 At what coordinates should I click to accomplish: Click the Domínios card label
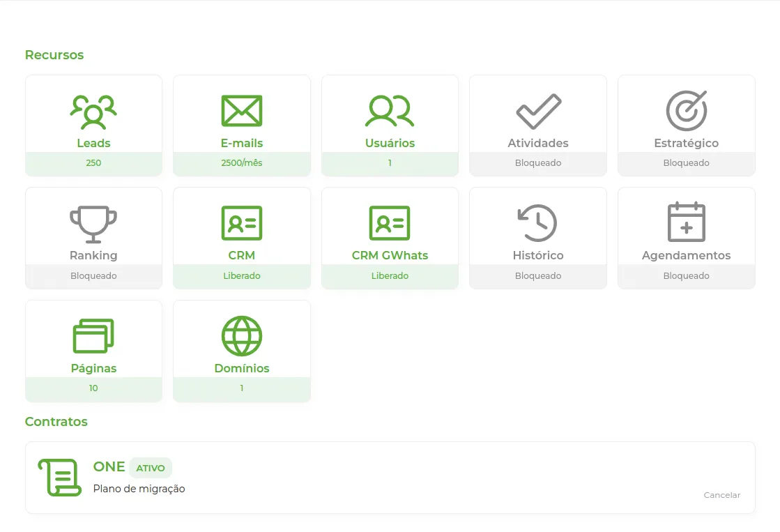point(242,368)
